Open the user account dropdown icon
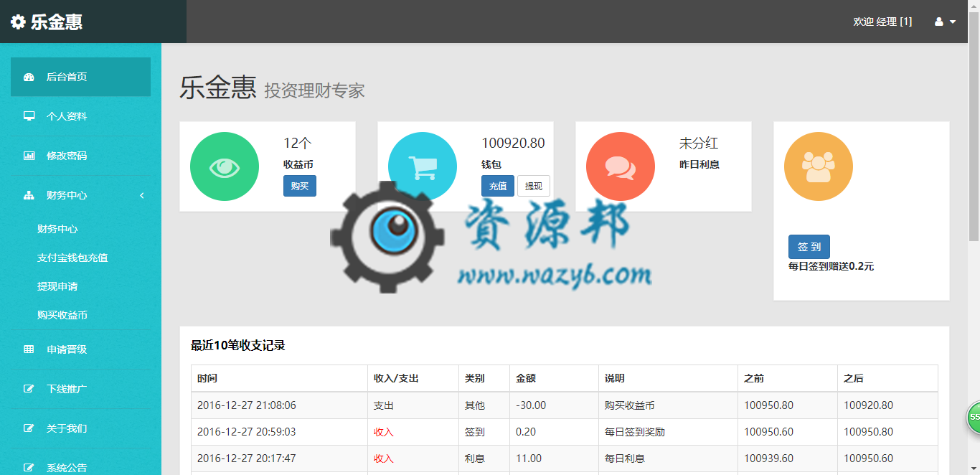980x475 pixels. coord(945,22)
